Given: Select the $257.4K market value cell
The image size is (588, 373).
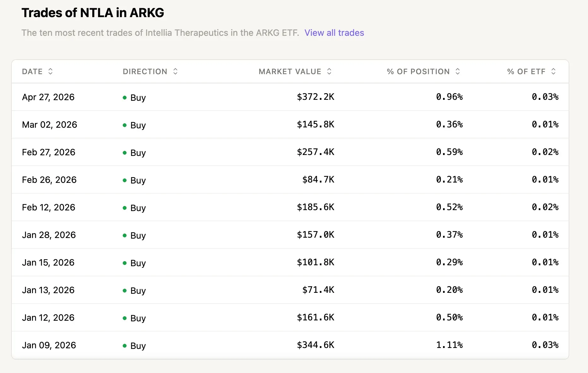Looking at the screenshot, I should [315, 152].
